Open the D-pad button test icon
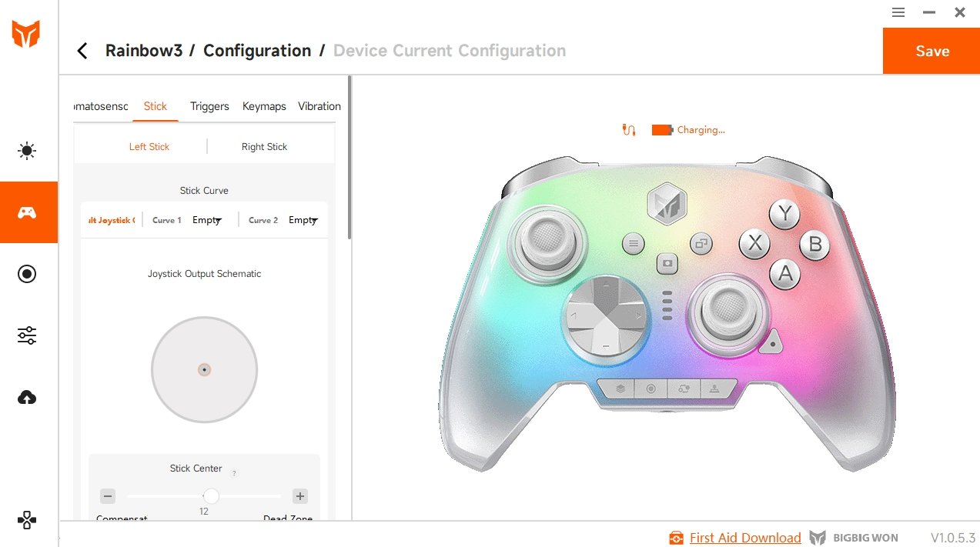The height and width of the screenshot is (547, 980). [x=27, y=520]
